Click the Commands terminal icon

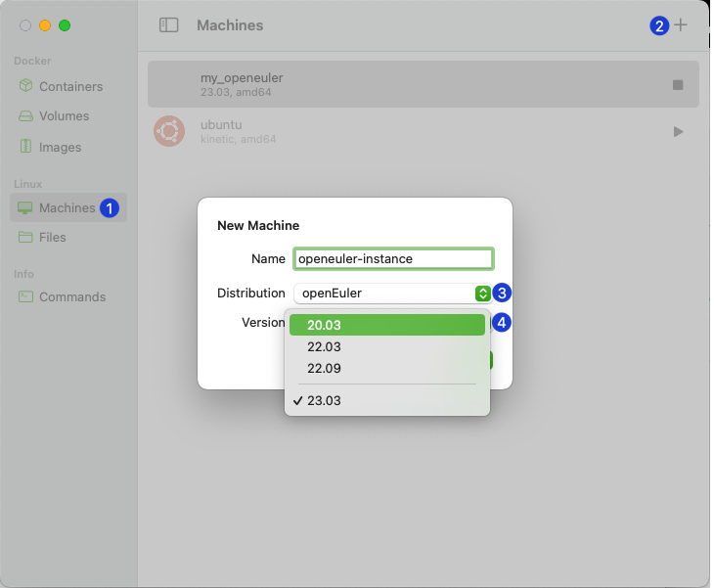coord(25,296)
